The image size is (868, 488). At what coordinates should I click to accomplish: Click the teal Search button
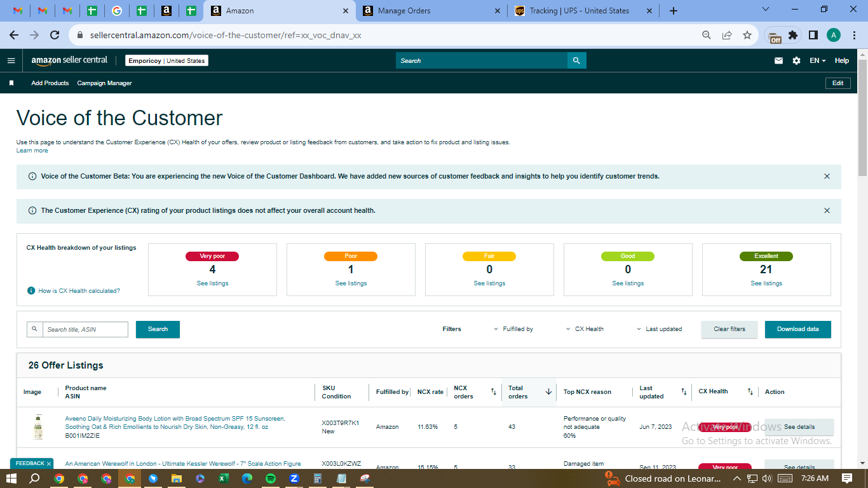coord(158,329)
